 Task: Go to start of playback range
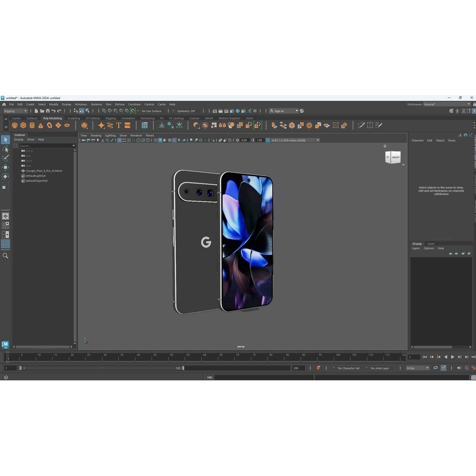[x=425, y=357]
